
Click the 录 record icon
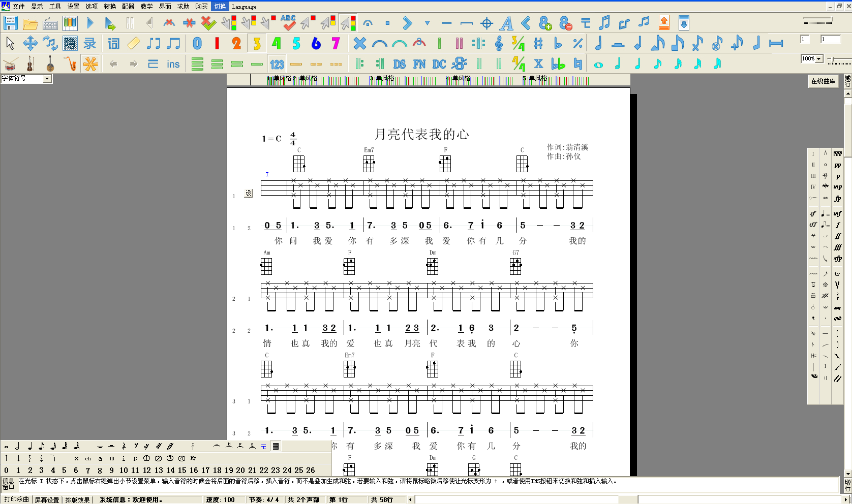90,44
